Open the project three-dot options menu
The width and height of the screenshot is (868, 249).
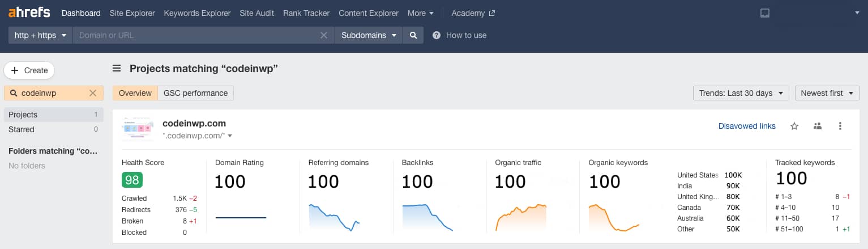point(840,126)
